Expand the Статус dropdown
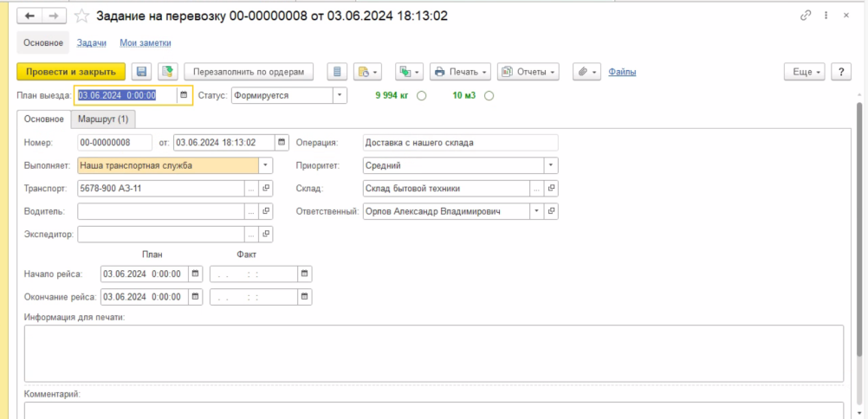 click(x=340, y=96)
